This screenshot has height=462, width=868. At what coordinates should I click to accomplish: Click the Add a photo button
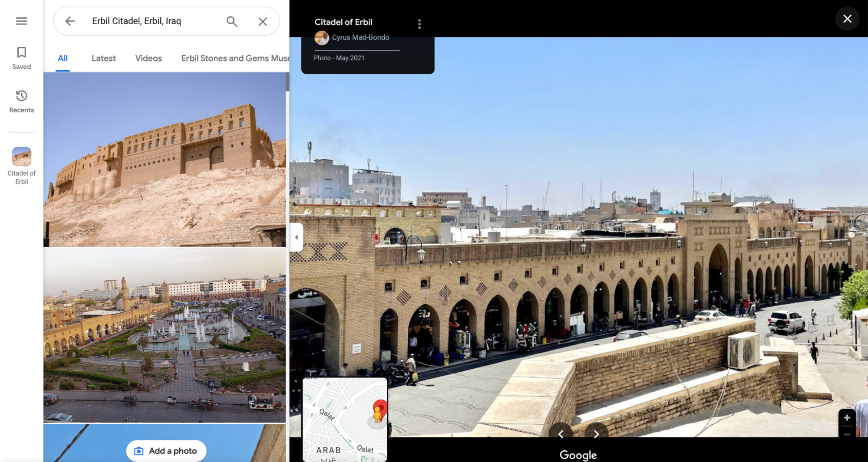166,451
